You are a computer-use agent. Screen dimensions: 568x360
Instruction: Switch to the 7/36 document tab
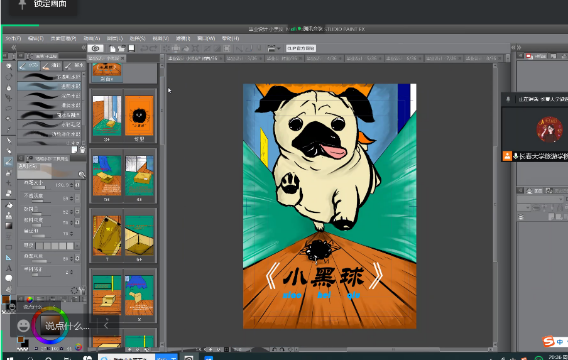(x=444, y=58)
